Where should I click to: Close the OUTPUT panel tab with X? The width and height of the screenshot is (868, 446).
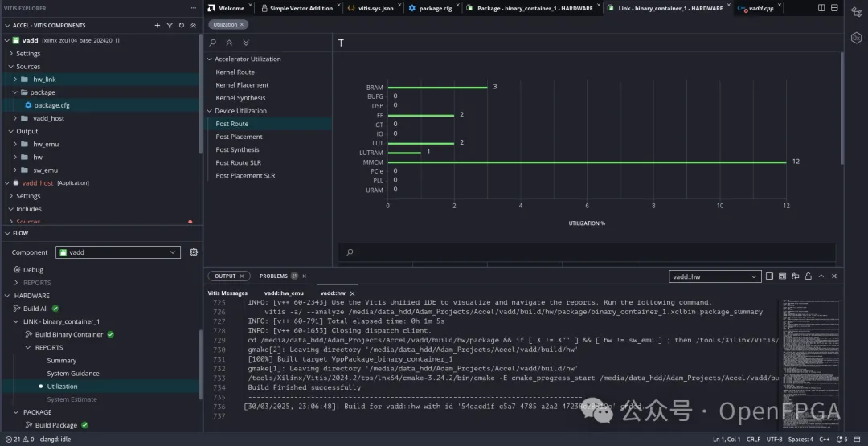pyautogui.click(x=241, y=276)
